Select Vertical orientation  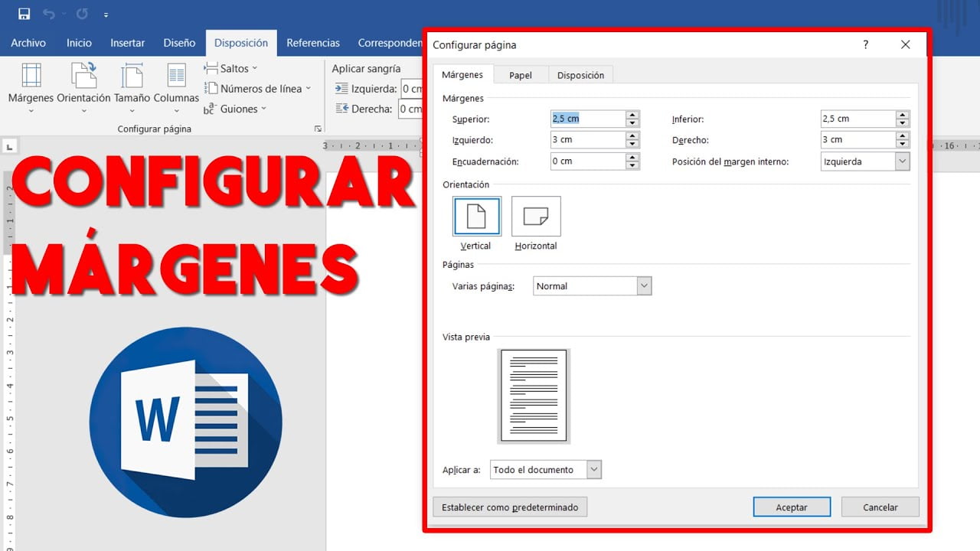click(x=476, y=216)
